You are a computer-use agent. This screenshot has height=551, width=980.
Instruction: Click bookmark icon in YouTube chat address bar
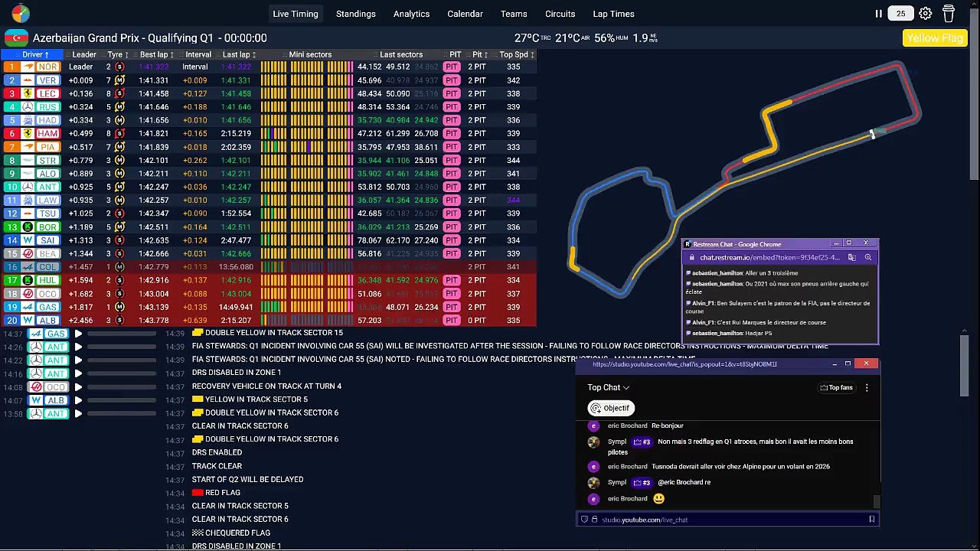click(x=871, y=520)
